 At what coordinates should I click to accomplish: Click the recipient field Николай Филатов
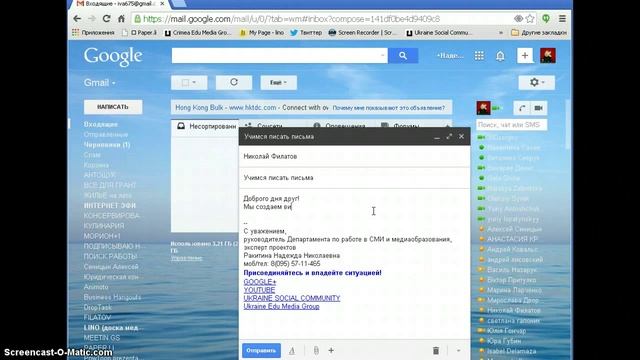[354, 156]
